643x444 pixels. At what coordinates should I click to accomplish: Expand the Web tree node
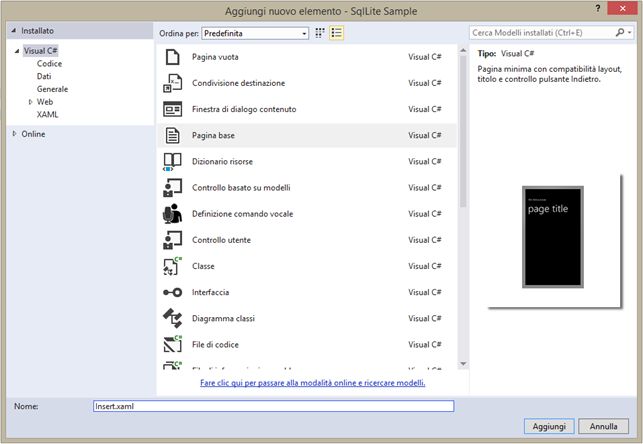[31, 102]
